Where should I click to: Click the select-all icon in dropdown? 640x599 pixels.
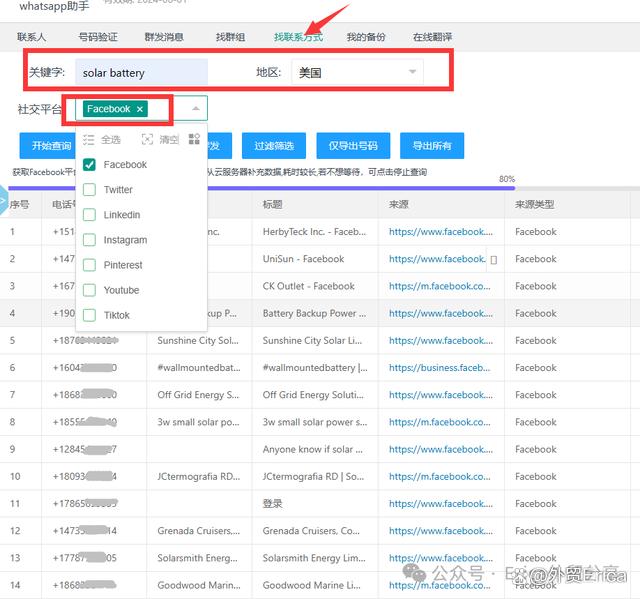coord(89,140)
